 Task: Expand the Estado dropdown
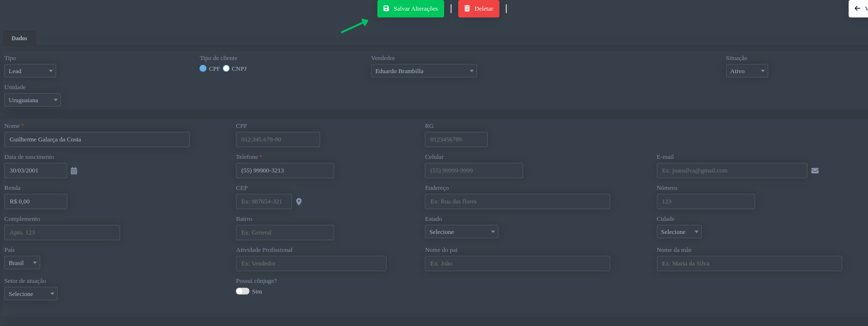click(x=461, y=232)
